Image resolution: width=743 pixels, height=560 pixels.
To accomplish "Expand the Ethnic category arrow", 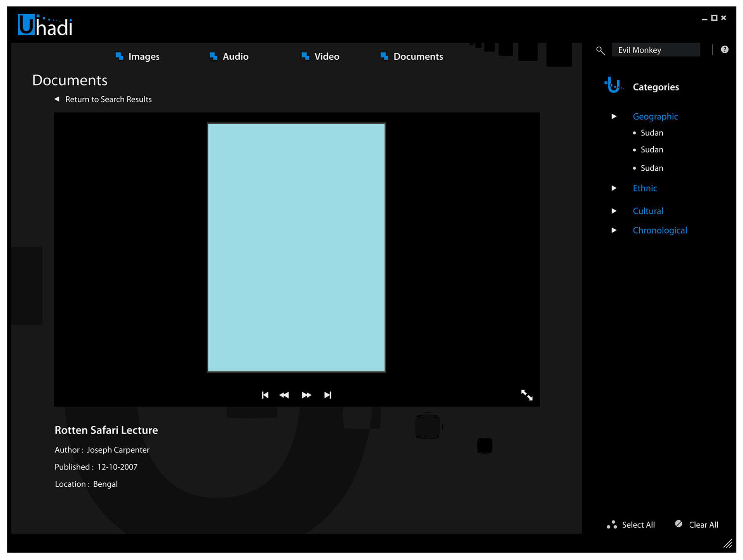I will [614, 188].
